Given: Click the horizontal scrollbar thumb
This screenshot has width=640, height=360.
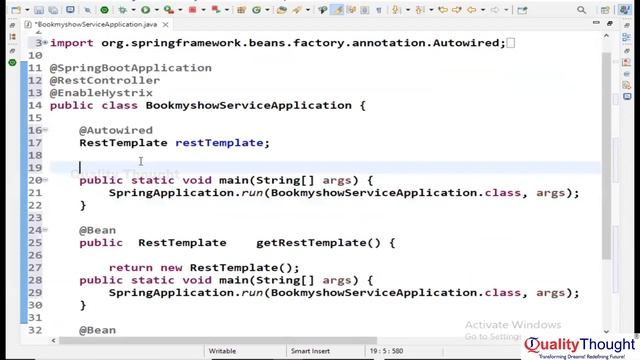Looking at the screenshot, I should pyautogui.click(x=218, y=340).
